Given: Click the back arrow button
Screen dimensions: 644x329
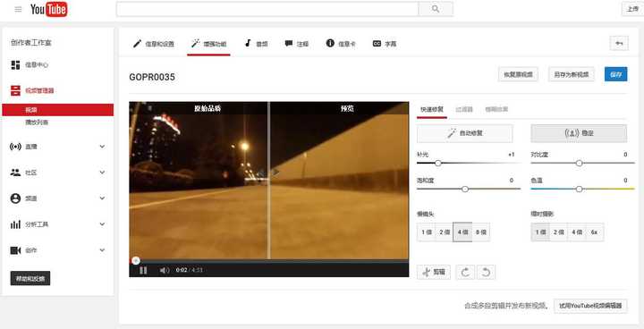Looking at the screenshot, I should (x=619, y=43).
